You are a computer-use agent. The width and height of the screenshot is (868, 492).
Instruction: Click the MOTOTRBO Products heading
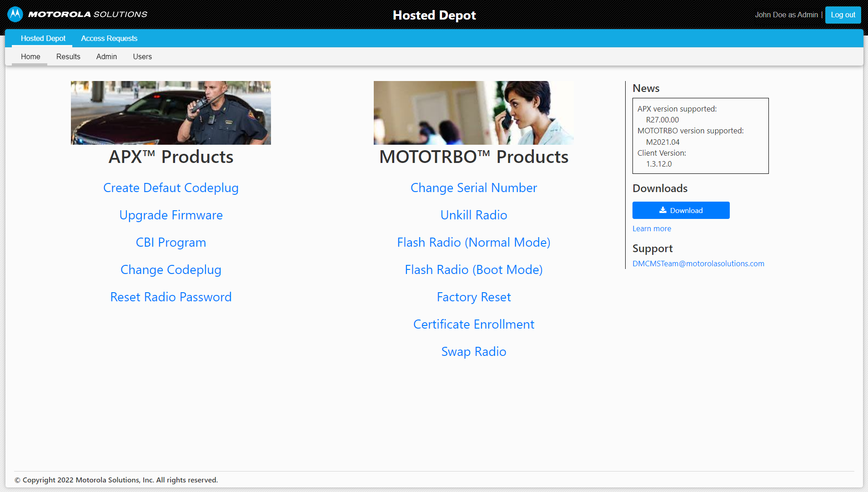click(x=474, y=157)
